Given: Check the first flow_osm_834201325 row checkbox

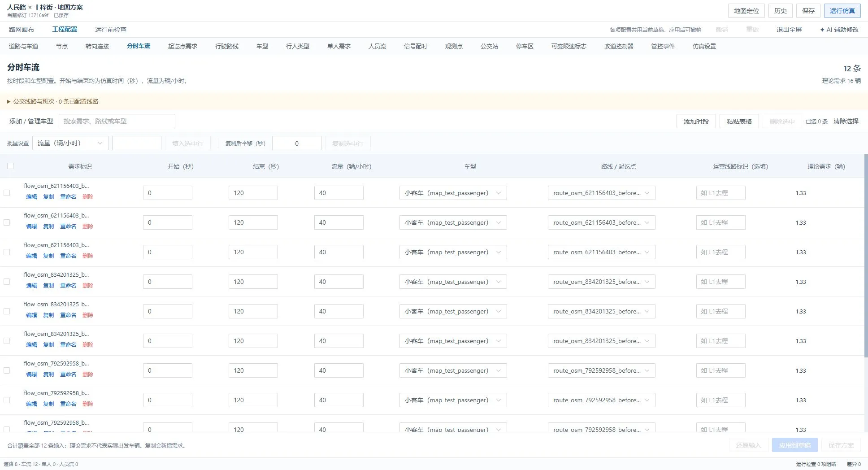Looking at the screenshot, I should (7, 282).
